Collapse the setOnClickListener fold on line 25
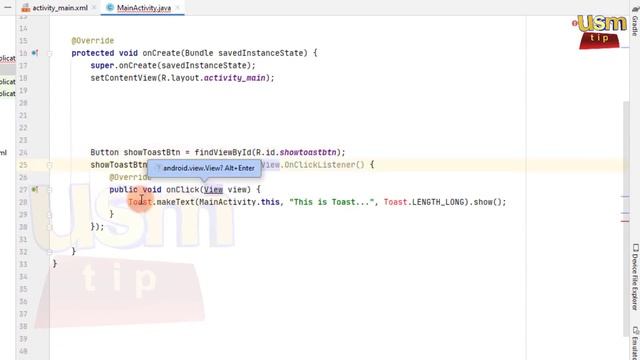Viewport: 640px width, 360px height. 49,165
